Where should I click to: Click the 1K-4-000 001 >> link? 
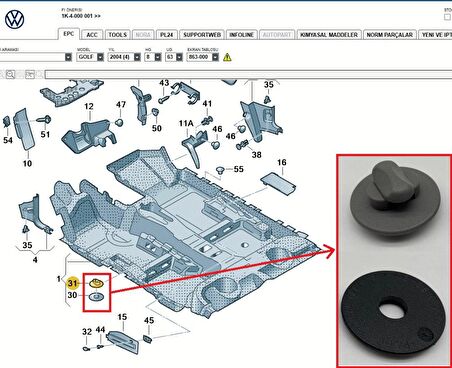[81, 16]
